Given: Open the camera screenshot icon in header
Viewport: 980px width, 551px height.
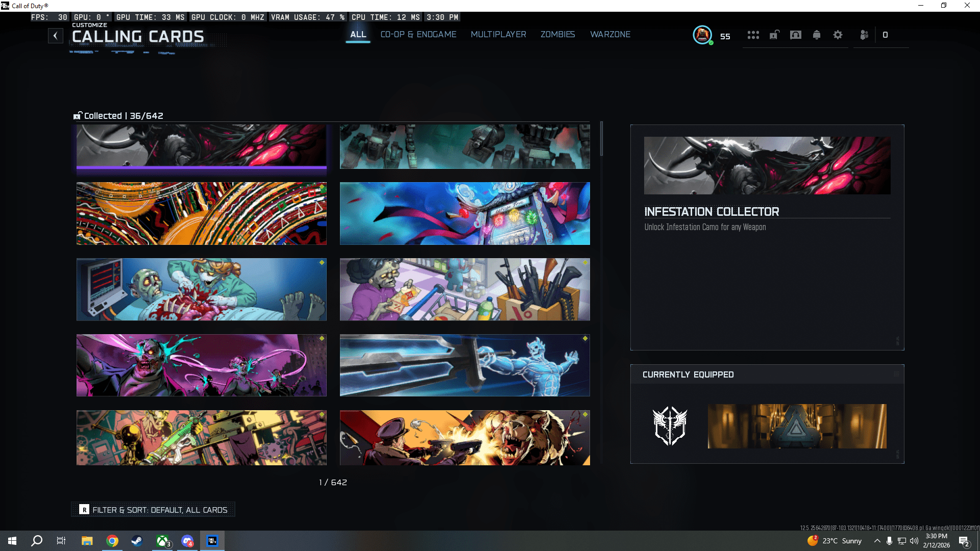Looking at the screenshot, I should 796,35.
